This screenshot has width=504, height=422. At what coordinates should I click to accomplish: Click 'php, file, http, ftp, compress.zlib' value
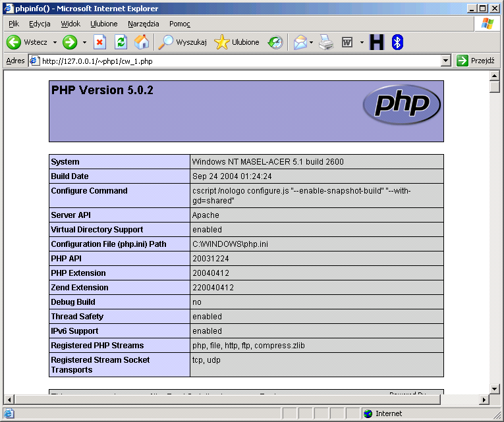coord(248,346)
